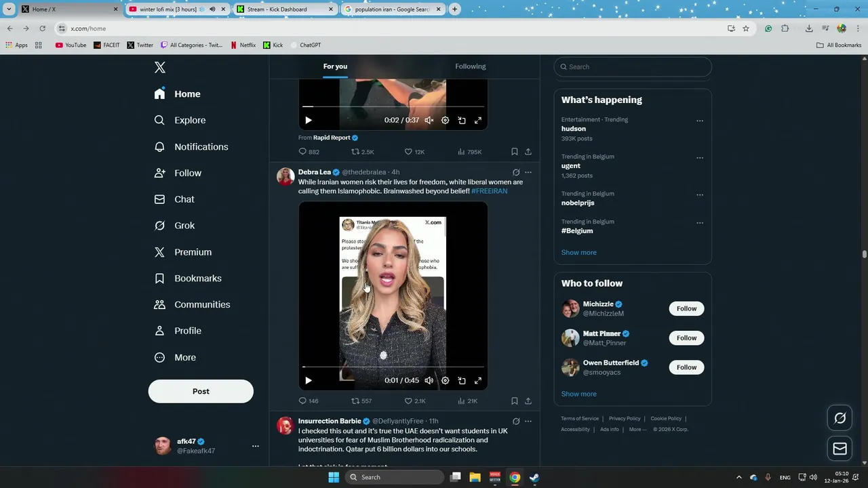Open the Follow menu item in sidebar

click(x=178, y=173)
